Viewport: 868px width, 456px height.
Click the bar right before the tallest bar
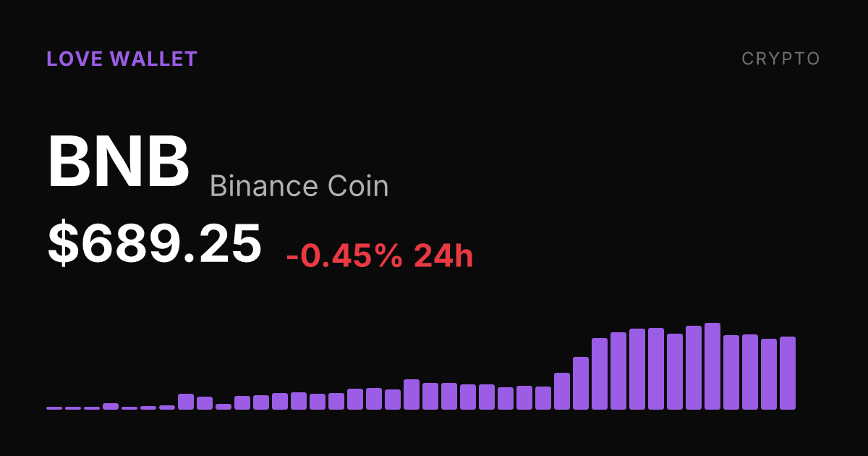pyautogui.click(x=694, y=368)
